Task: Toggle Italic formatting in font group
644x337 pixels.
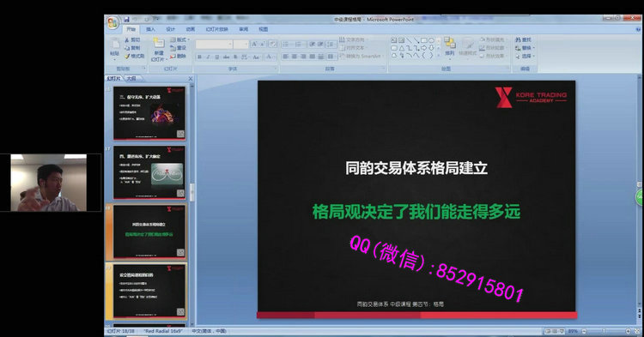Action: [x=209, y=57]
